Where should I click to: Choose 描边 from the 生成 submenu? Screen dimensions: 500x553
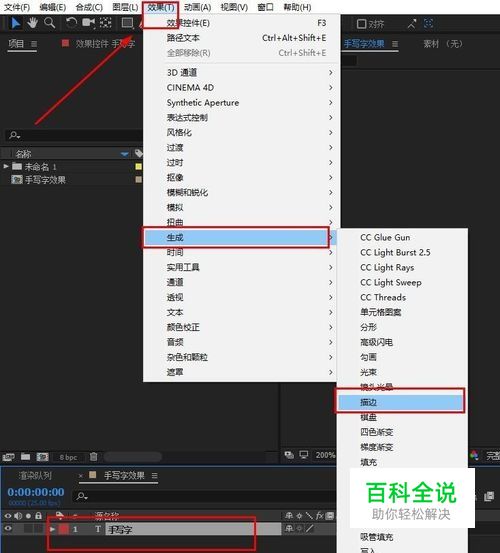(x=400, y=402)
